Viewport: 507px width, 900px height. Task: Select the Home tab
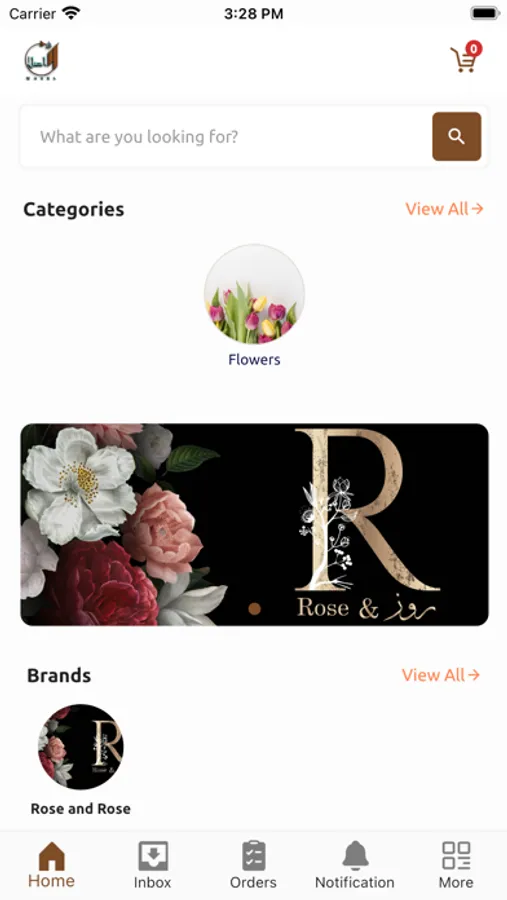[52, 865]
